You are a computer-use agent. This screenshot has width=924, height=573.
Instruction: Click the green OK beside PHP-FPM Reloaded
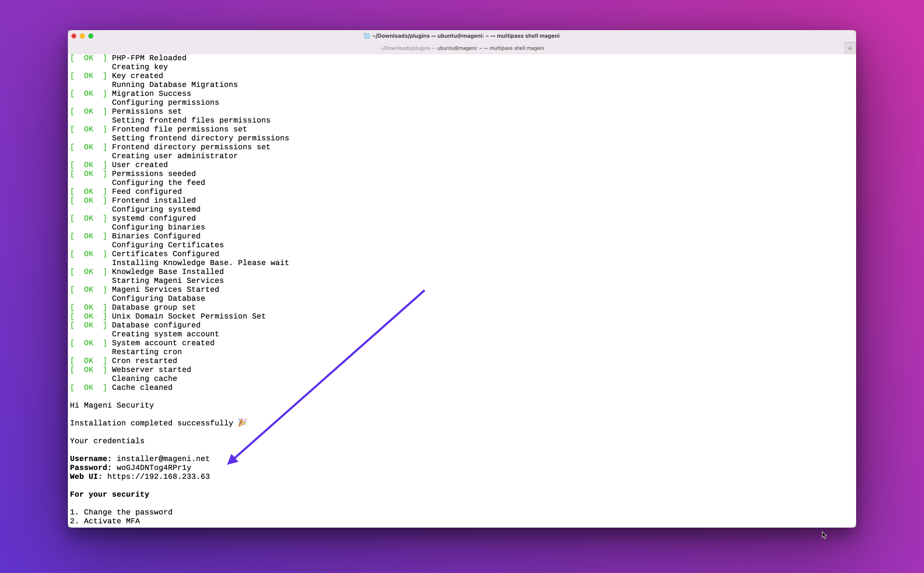[88, 58]
